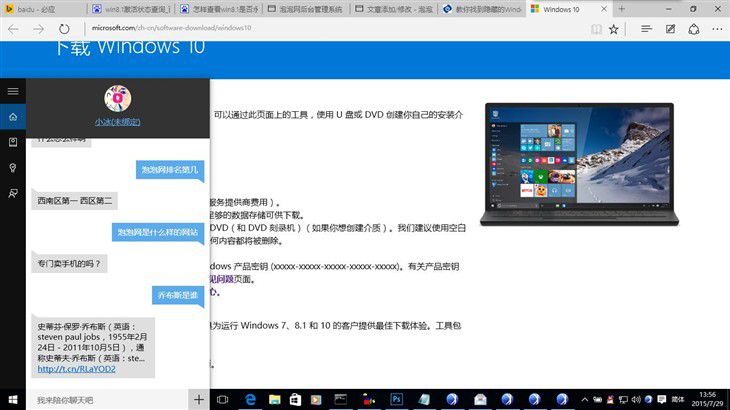Open a new Edge tab

click(622, 9)
